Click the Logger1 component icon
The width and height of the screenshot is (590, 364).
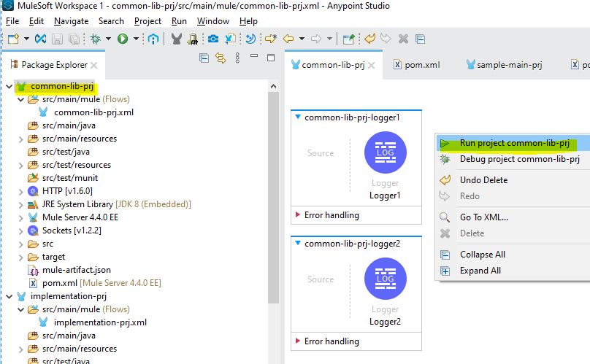[x=385, y=155]
